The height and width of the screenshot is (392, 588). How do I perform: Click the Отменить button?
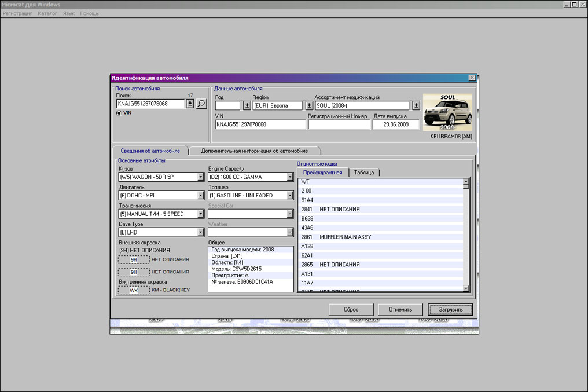[x=400, y=309]
